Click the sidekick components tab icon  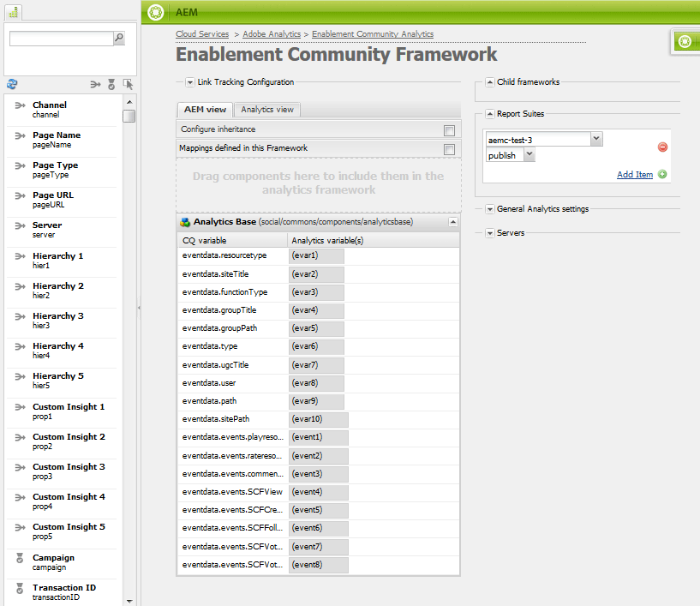(14, 13)
